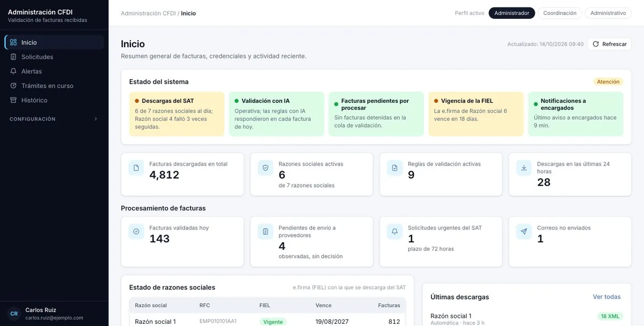Click the Atención status badge

click(x=608, y=82)
